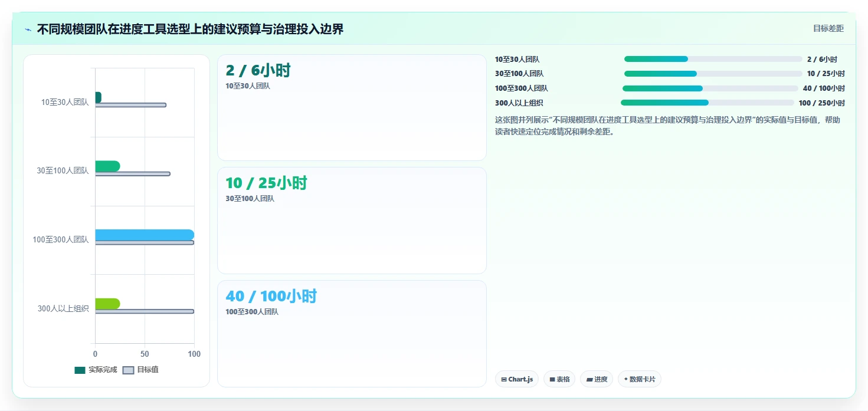Click the 30至100人团队 progress bar
Image resolution: width=868 pixels, height=411 pixels.
pos(713,74)
